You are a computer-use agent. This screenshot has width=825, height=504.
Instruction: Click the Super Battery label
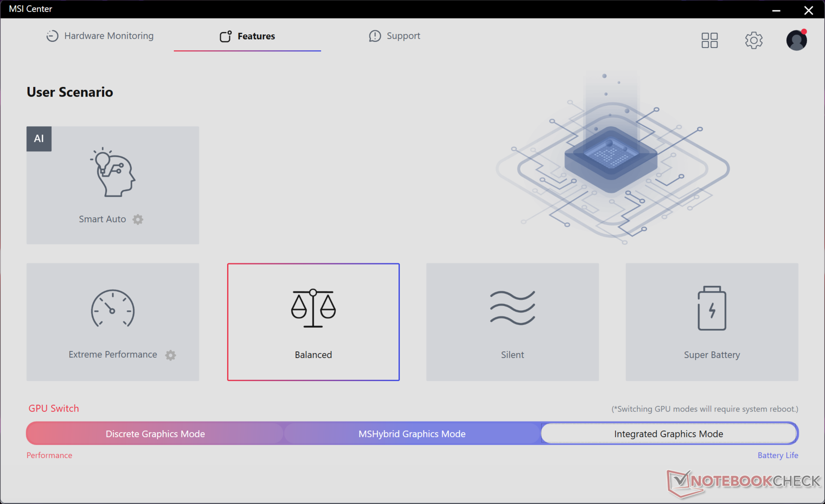(712, 355)
